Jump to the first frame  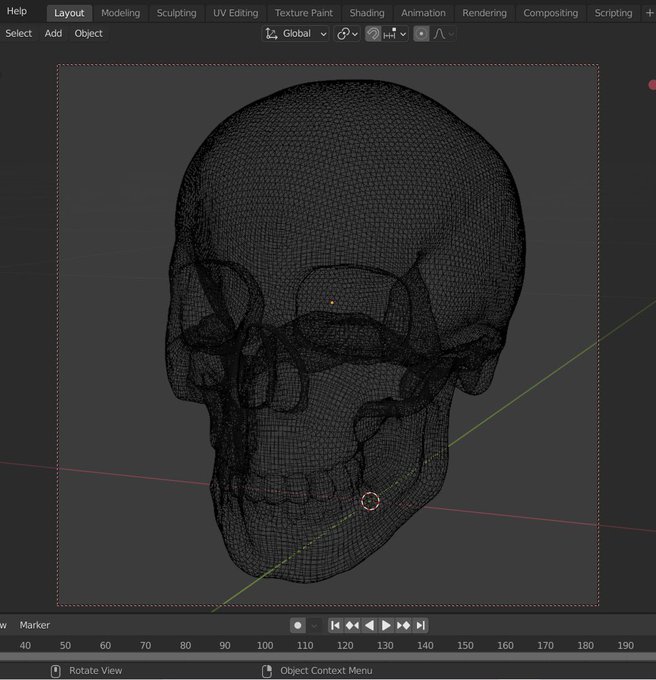(335, 625)
